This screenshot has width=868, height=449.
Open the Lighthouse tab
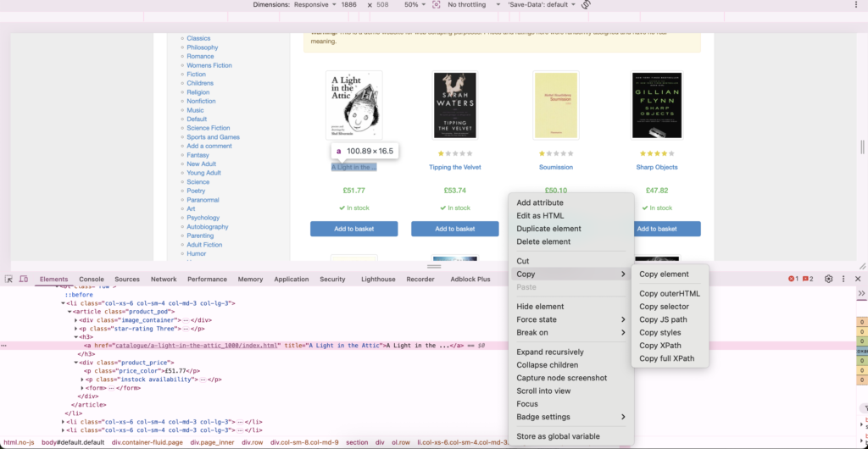tap(378, 280)
